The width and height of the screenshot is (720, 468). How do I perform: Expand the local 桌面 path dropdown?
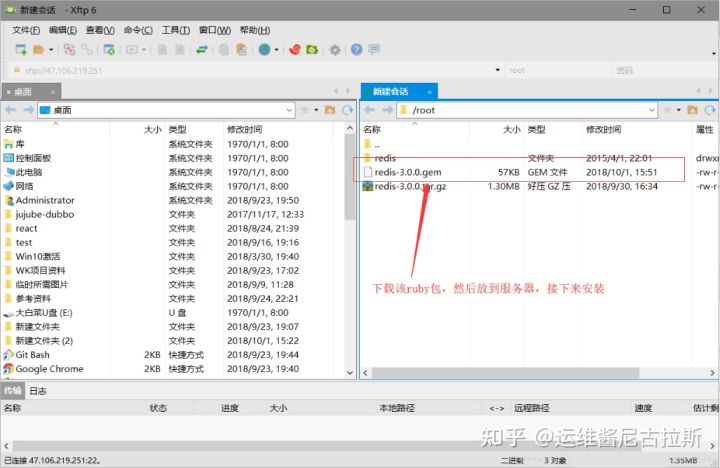click(x=289, y=110)
